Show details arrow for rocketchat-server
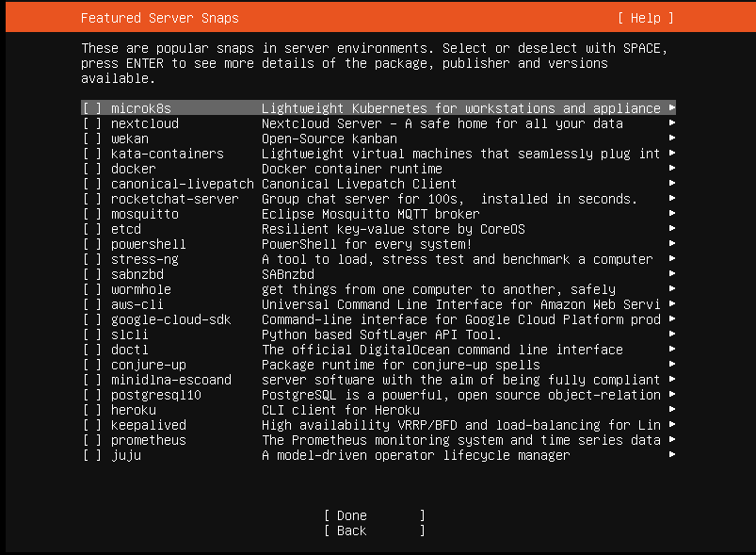Screen dimensions: 756x555 [x=672, y=198]
